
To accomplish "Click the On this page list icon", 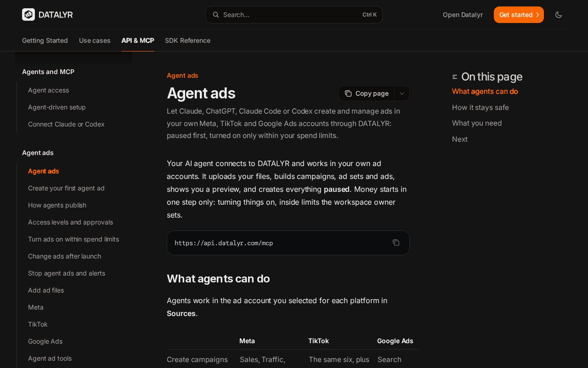I will tap(455, 77).
